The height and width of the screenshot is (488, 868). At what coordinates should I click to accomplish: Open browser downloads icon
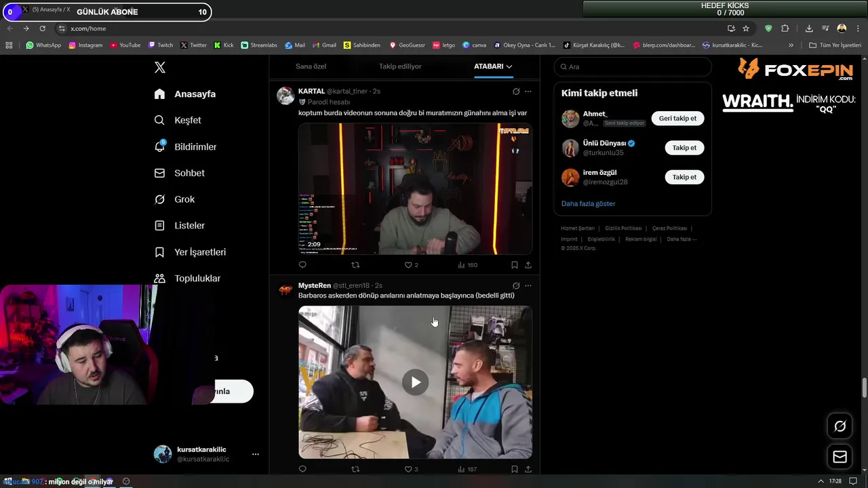pos(809,28)
